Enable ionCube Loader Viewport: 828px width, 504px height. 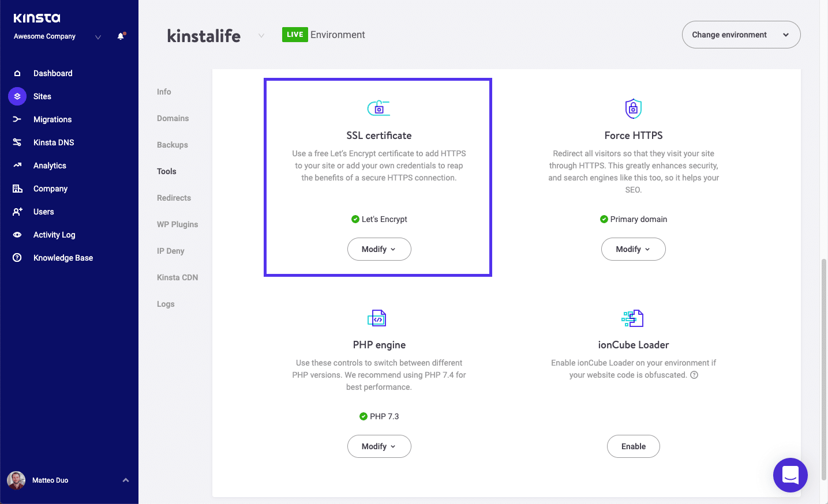(633, 446)
